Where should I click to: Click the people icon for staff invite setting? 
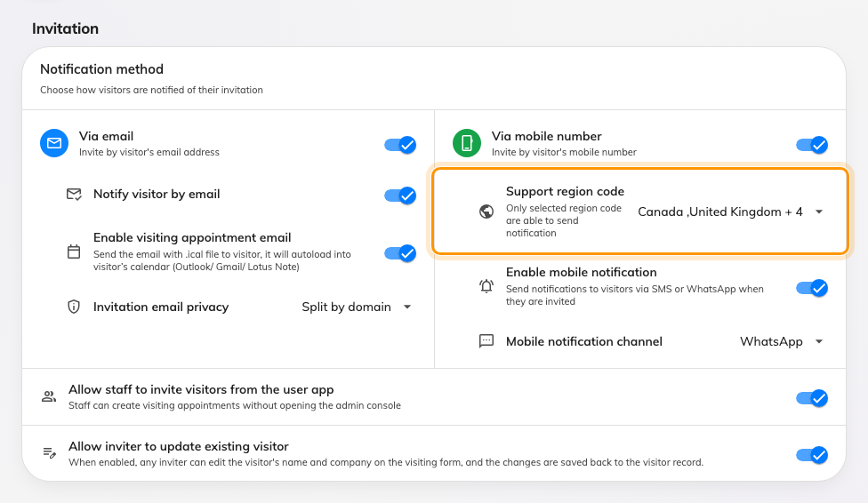coord(49,396)
